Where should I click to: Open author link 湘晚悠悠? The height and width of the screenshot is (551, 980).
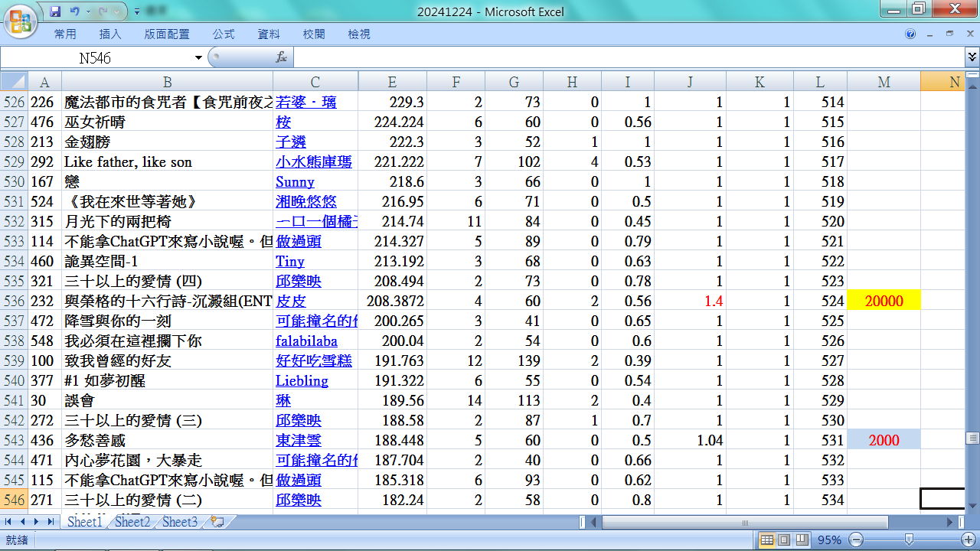(x=306, y=201)
